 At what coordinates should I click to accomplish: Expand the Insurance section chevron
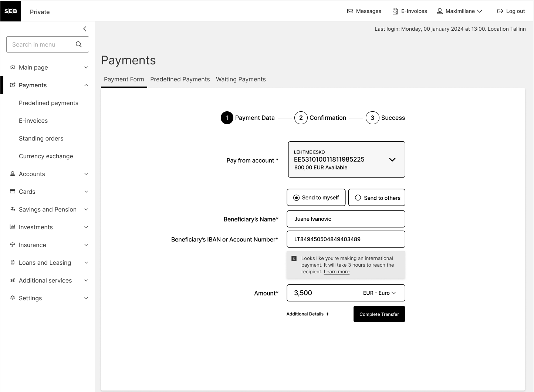86,245
